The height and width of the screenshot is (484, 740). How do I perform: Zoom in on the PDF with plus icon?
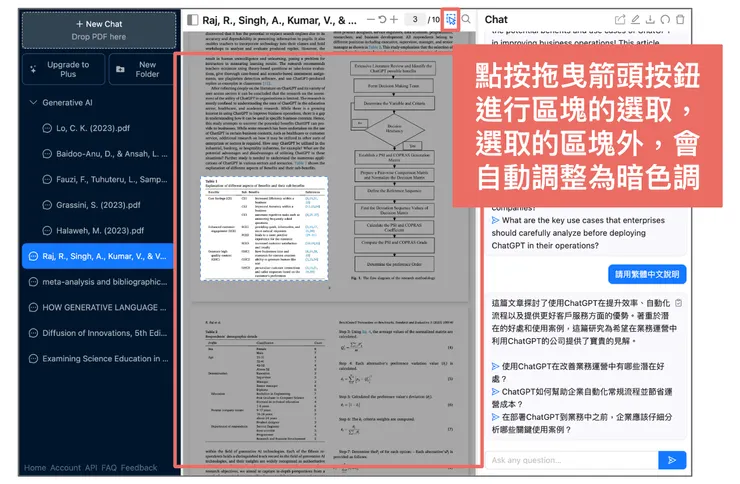394,20
